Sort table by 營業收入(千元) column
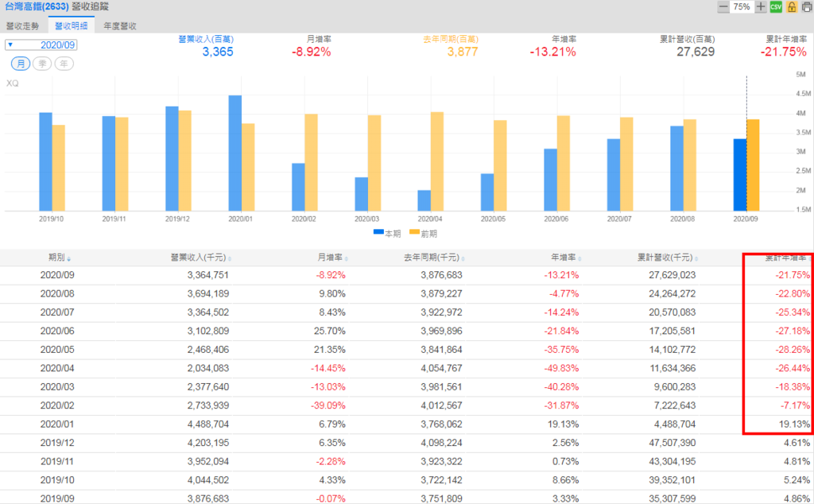Viewport: 814px width, 504px height. click(201, 258)
